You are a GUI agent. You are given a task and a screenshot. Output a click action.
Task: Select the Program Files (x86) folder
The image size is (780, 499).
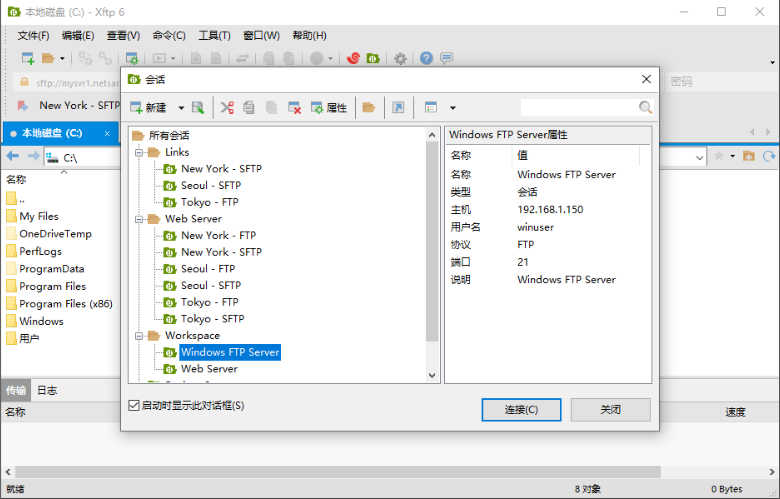click(x=66, y=304)
